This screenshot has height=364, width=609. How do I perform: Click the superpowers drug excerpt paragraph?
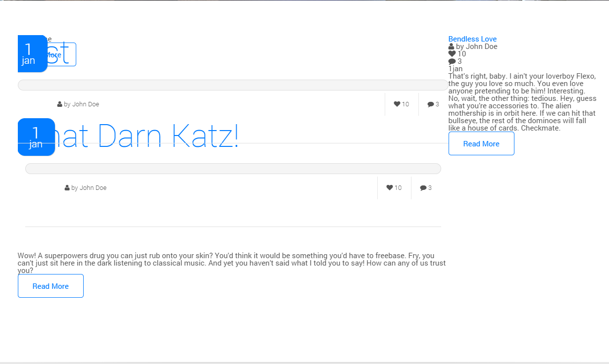point(231,263)
